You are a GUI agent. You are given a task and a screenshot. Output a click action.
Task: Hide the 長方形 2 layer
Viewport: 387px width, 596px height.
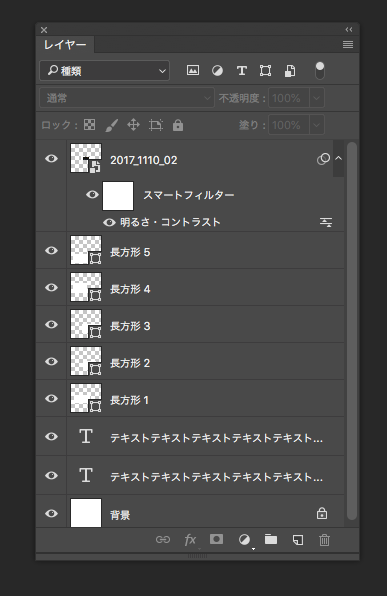click(51, 361)
